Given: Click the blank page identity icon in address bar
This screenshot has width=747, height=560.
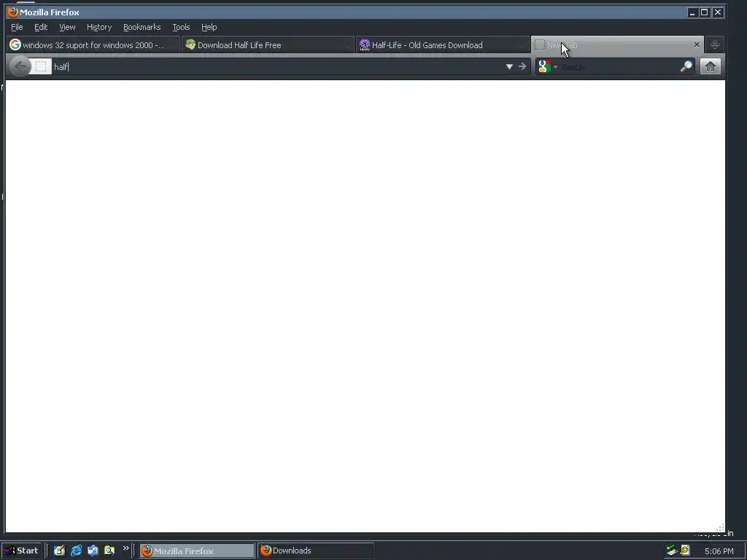Looking at the screenshot, I should click(41, 66).
